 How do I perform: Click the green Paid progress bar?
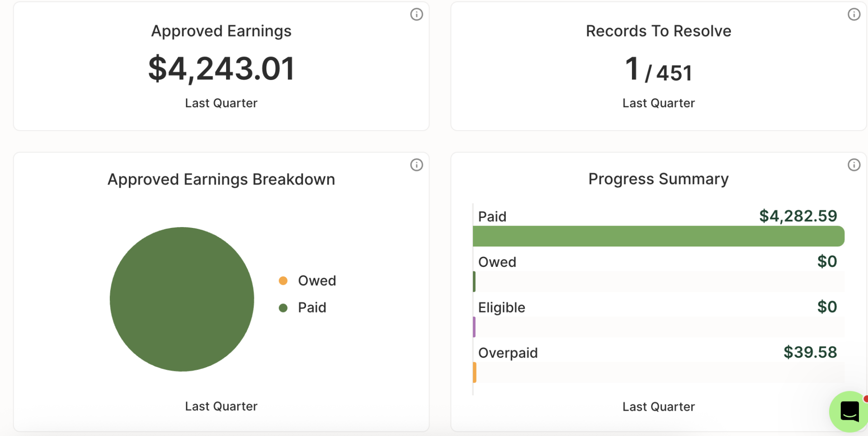[658, 236]
